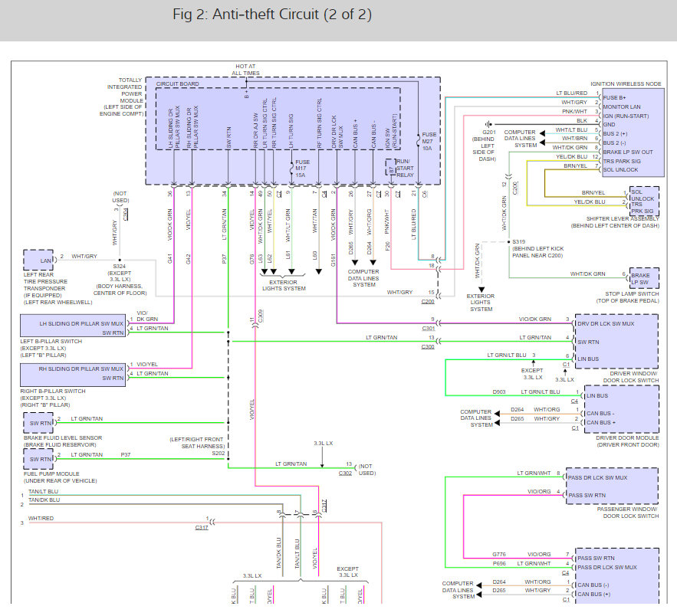Click the G201 ground symbol

[x=488, y=124]
